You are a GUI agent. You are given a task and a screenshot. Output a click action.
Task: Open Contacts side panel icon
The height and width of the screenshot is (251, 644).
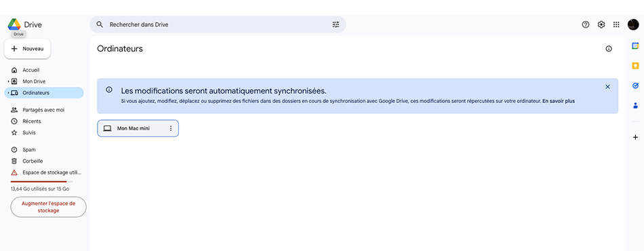pos(635,106)
